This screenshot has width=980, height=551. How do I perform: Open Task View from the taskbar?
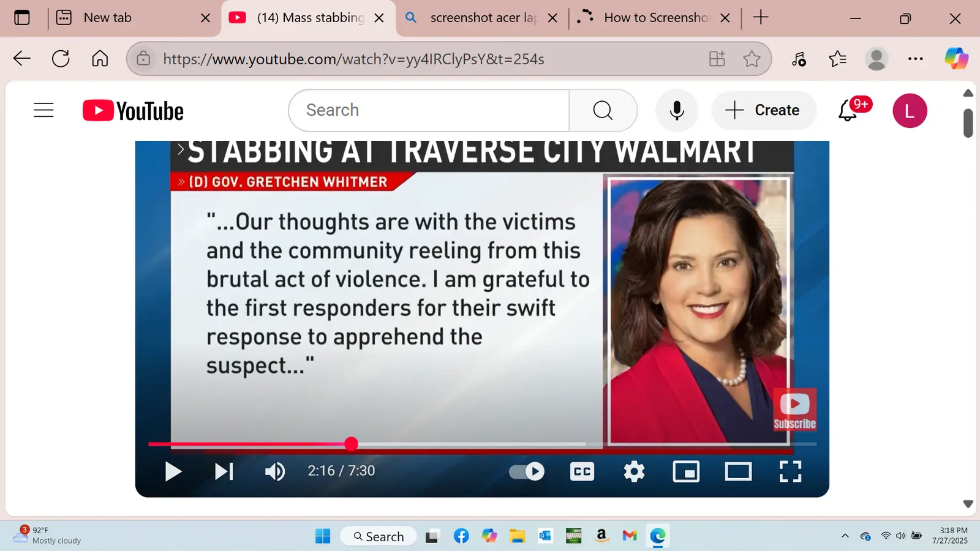point(432,536)
